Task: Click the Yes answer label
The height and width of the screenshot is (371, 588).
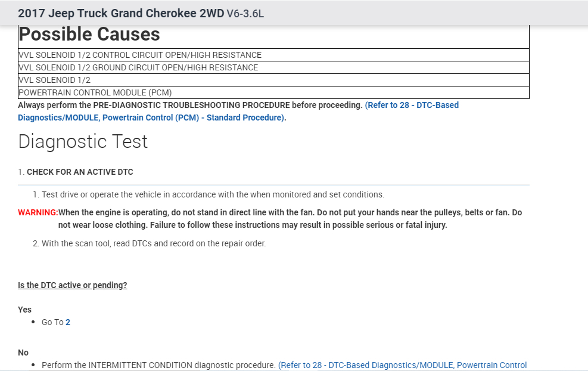Action: (x=24, y=310)
